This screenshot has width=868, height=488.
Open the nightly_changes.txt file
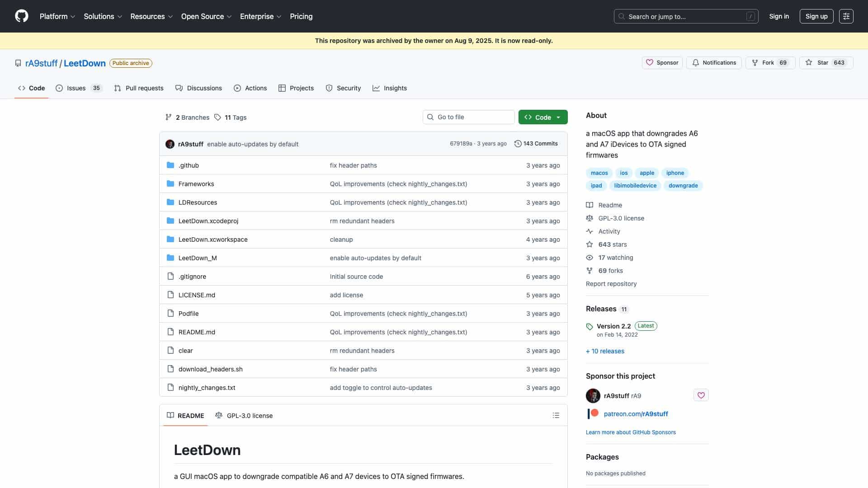pyautogui.click(x=207, y=388)
